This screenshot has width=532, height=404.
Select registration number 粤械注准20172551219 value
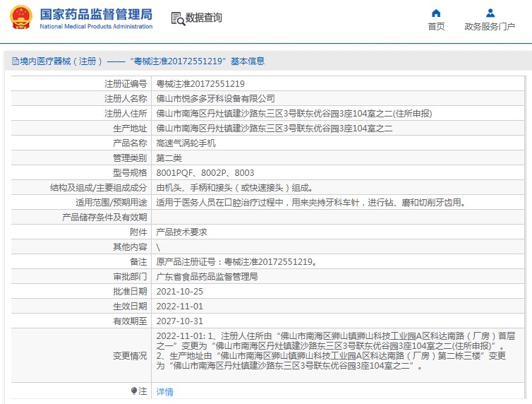tap(200, 84)
